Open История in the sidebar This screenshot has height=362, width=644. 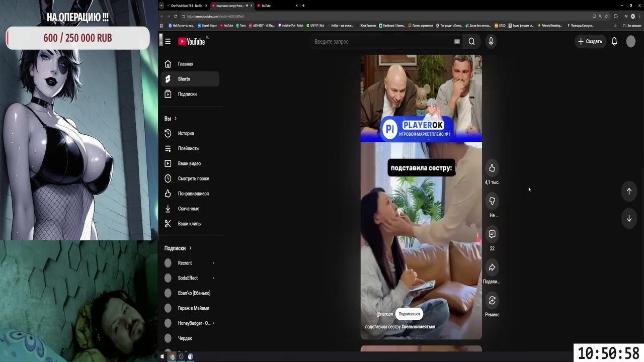190,133
